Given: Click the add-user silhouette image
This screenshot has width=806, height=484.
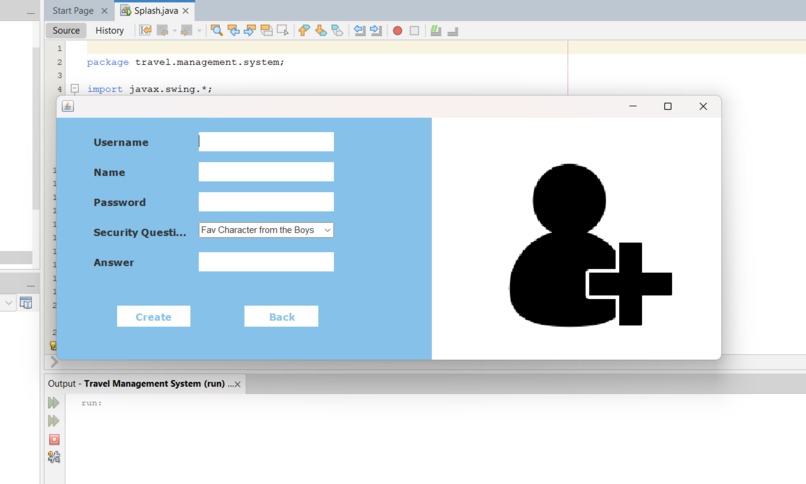Looking at the screenshot, I should tap(590, 245).
